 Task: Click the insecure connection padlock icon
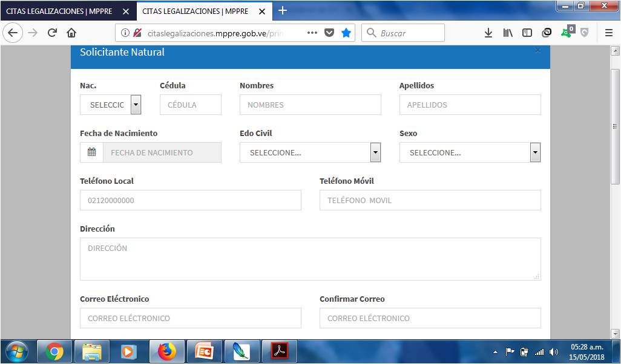click(x=137, y=33)
